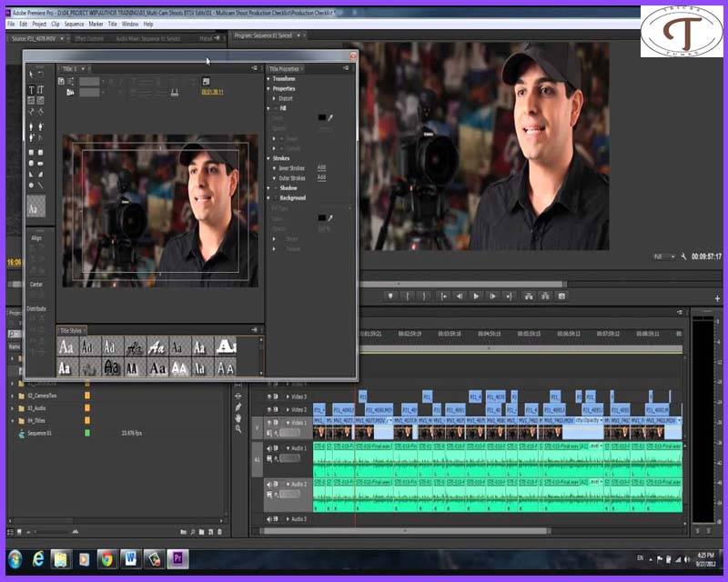Open Premiere Pro from the taskbar
The width and height of the screenshot is (728, 582).
coord(177,558)
